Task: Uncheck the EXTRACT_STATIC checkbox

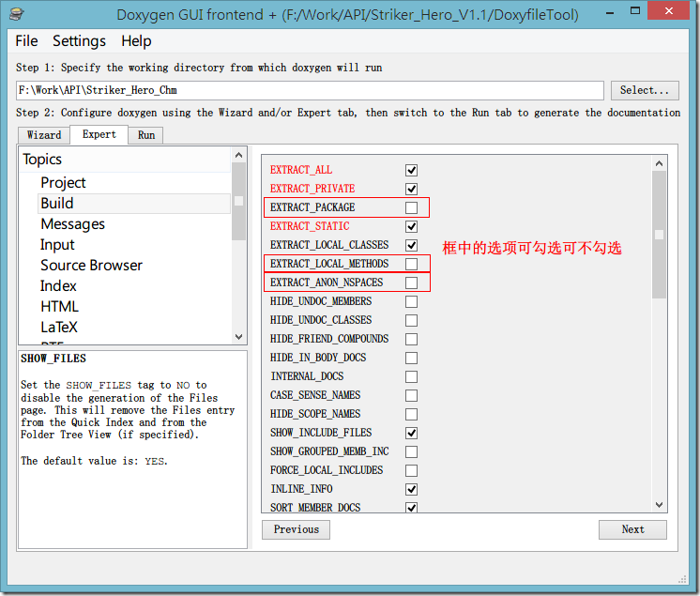Action: click(411, 226)
